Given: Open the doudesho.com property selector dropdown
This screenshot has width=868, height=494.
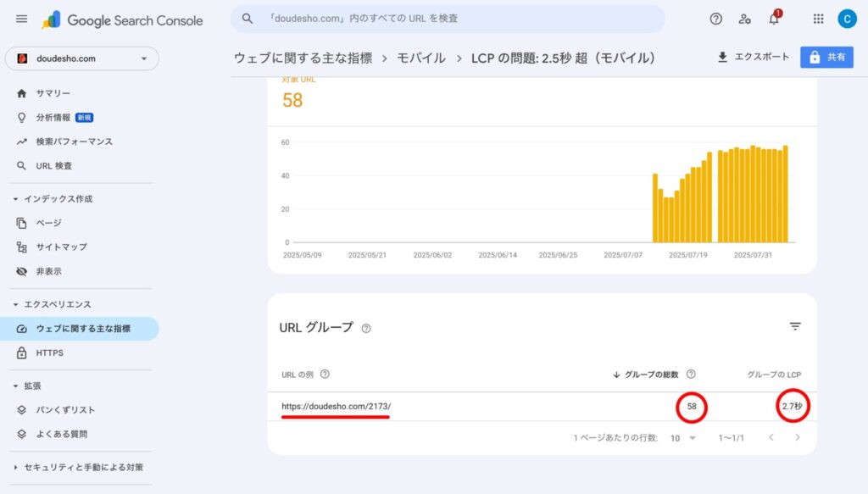Looking at the screenshot, I should pyautogui.click(x=82, y=58).
